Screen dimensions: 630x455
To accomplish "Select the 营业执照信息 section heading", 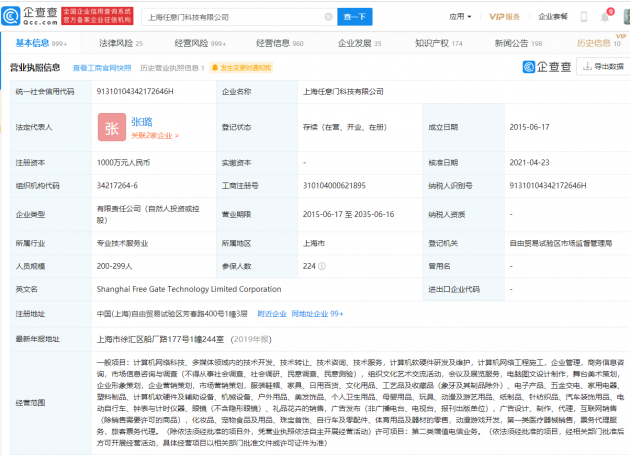I will tap(35, 68).
